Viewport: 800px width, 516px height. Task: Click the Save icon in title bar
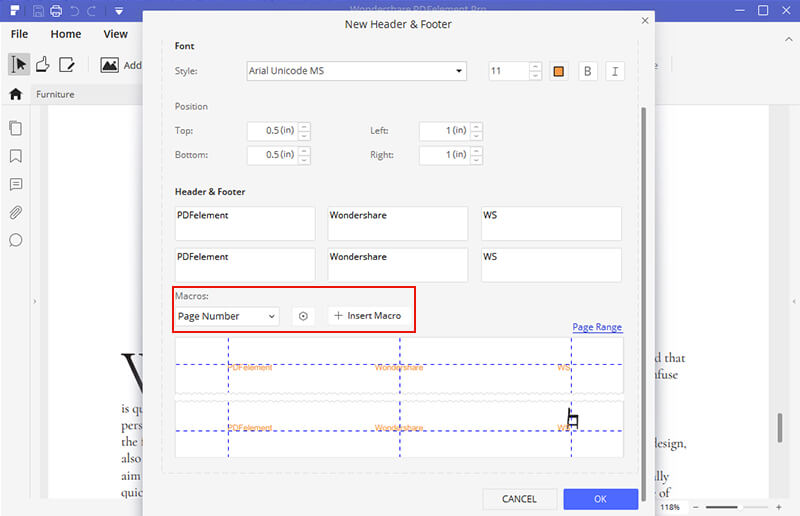click(x=38, y=11)
